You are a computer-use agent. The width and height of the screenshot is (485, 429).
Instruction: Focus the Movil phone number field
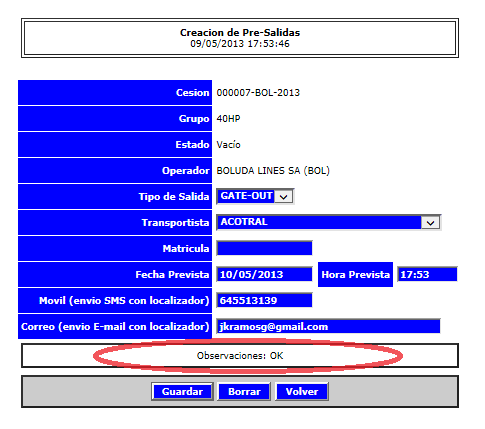pos(264,300)
